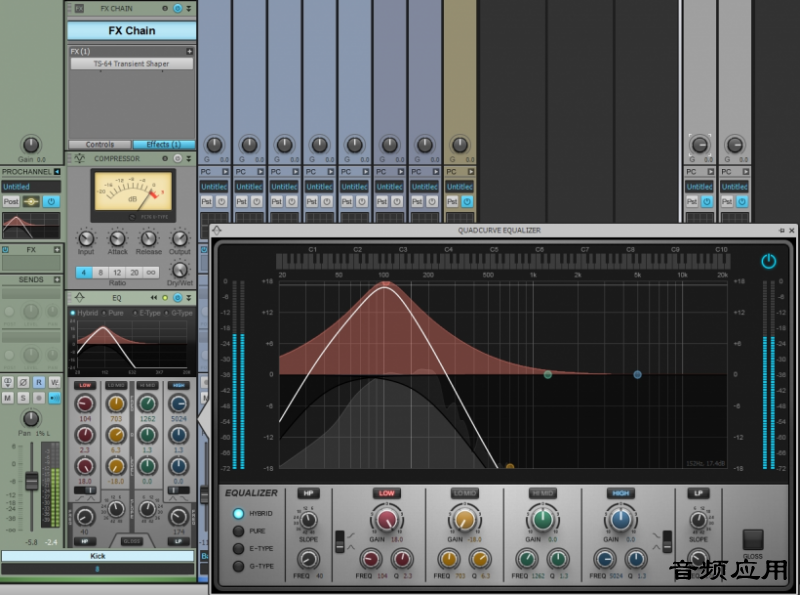
Task: Click the ProChannel routing icon beside Post
Action: (31, 202)
